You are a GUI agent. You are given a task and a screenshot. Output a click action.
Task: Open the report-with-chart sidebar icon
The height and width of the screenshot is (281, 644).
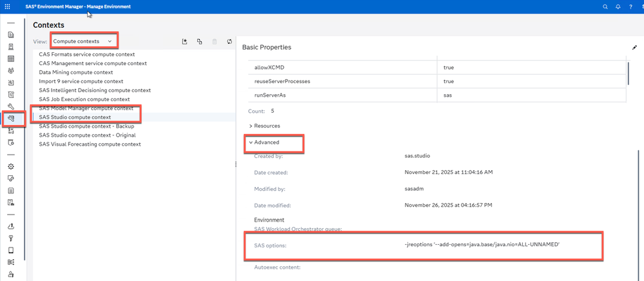(x=11, y=202)
